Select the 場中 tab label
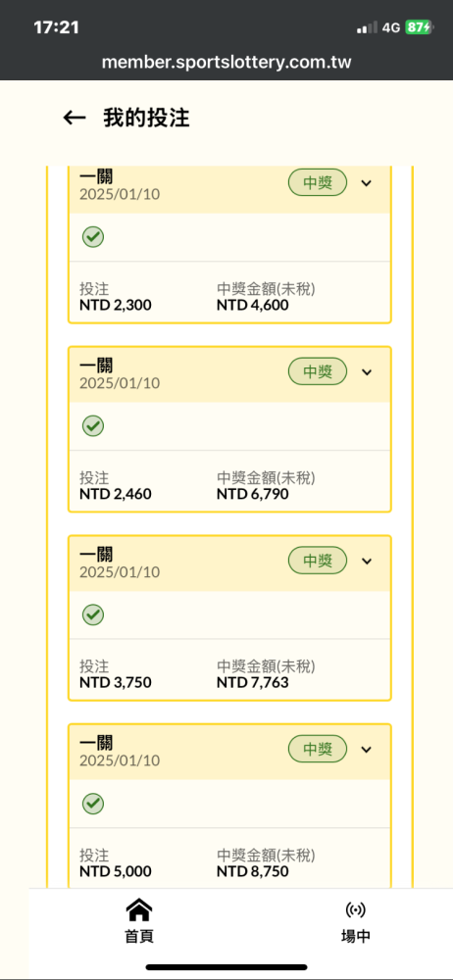Image resolution: width=453 pixels, height=980 pixels. pyautogui.click(x=355, y=936)
